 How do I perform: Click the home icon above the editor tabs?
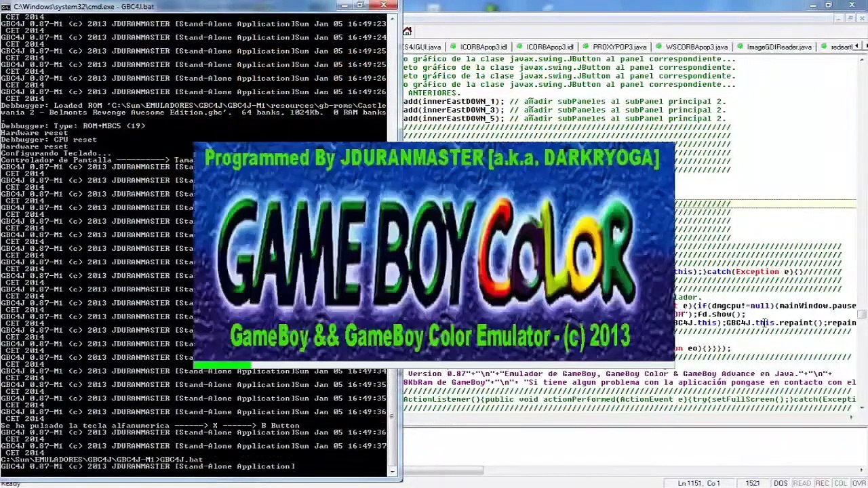[x=407, y=31]
